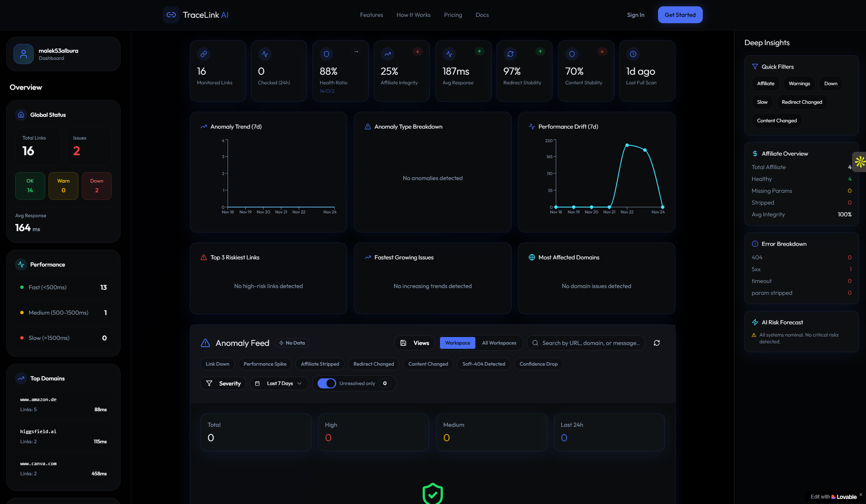Image resolution: width=866 pixels, height=504 pixels.
Task: Click the Sign In link
Action: 635,15
